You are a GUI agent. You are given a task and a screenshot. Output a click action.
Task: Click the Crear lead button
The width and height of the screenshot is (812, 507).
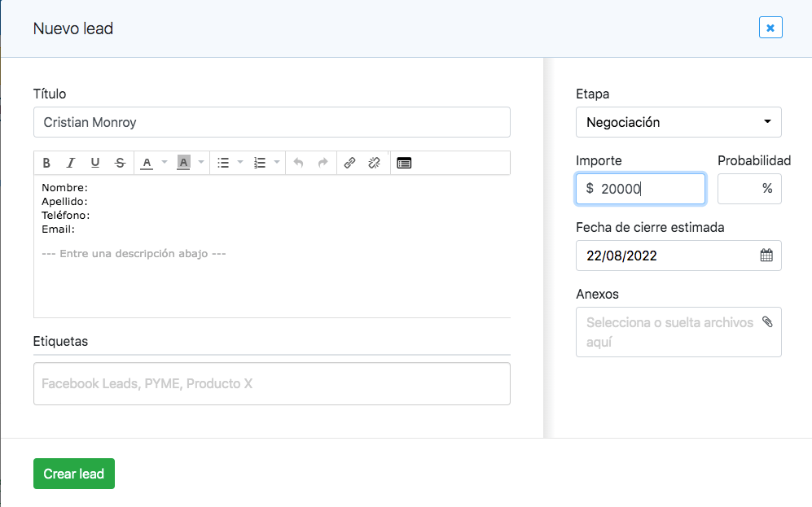pos(73,473)
